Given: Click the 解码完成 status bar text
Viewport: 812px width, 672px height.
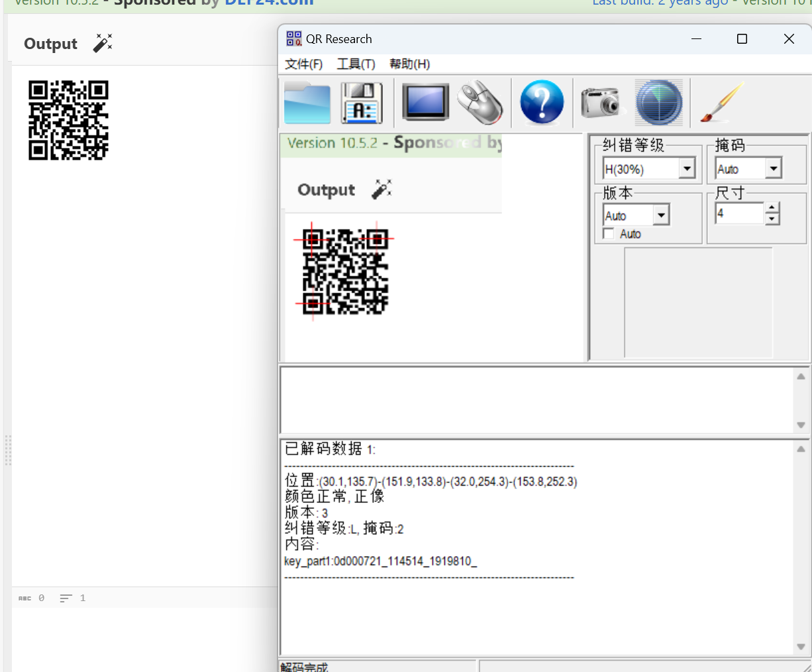Looking at the screenshot, I should pyautogui.click(x=304, y=667).
